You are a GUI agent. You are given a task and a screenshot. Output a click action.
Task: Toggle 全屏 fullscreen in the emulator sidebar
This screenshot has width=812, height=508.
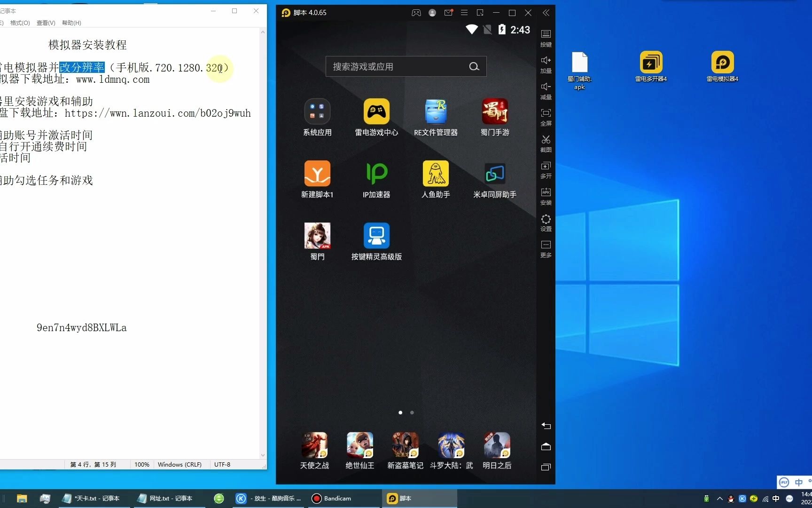(x=546, y=117)
